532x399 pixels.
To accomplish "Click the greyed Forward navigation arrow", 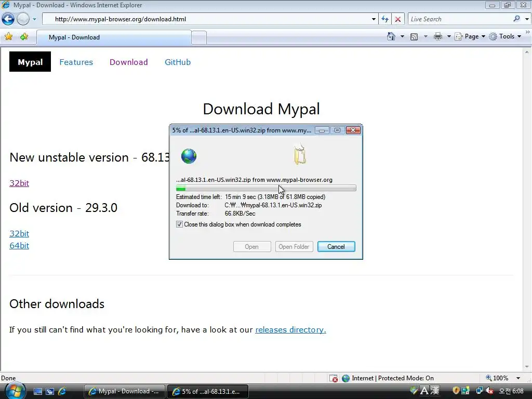I will (x=23, y=19).
